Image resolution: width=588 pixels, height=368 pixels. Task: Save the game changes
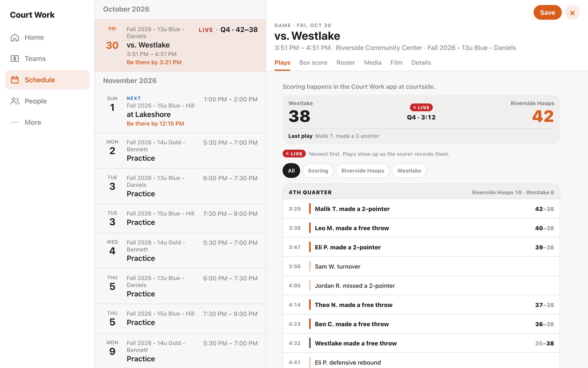547,13
